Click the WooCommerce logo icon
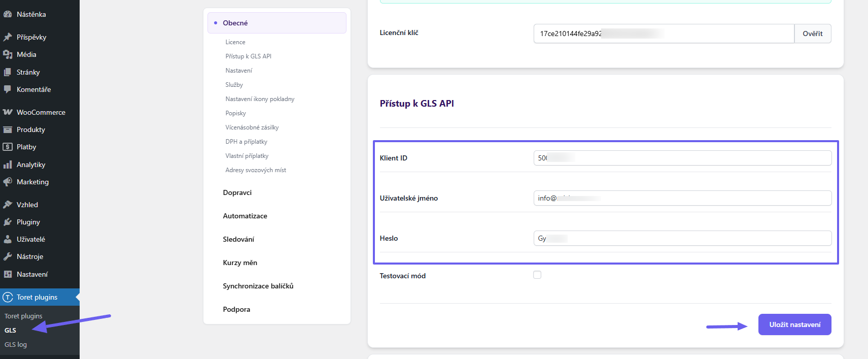 coord(8,112)
